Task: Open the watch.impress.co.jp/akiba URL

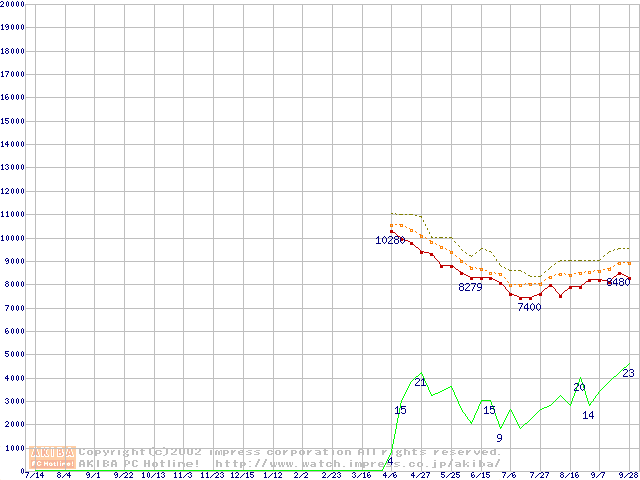Action: [357, 463]
